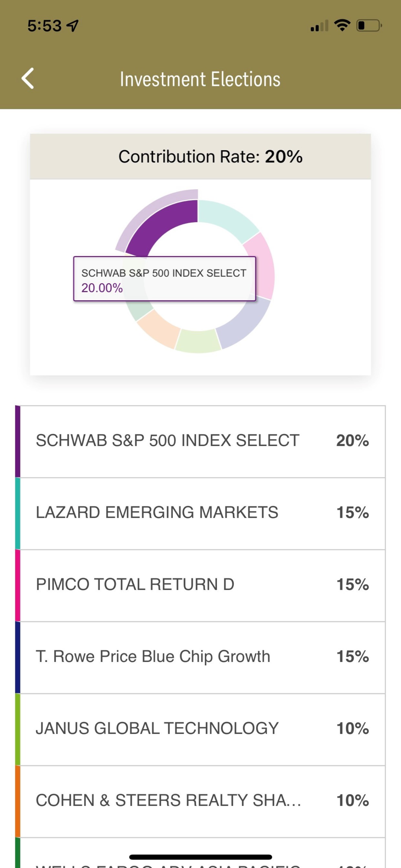Tap the Wi-Fi status icon
401x868 pixels.
[x=342, y=25]
